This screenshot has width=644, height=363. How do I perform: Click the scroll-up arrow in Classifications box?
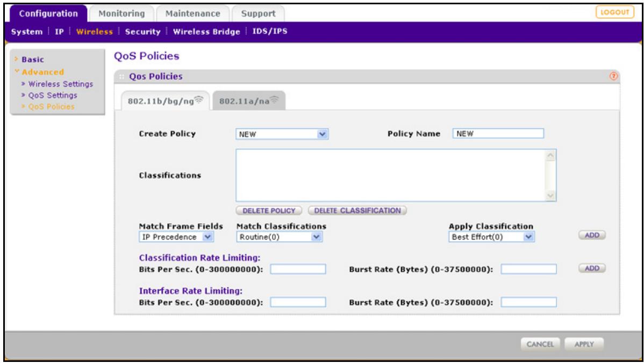[x=550, y=155]
